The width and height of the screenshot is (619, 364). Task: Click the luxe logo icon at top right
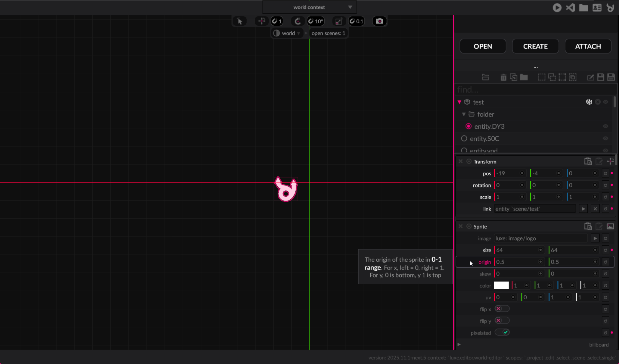point(610,8)
